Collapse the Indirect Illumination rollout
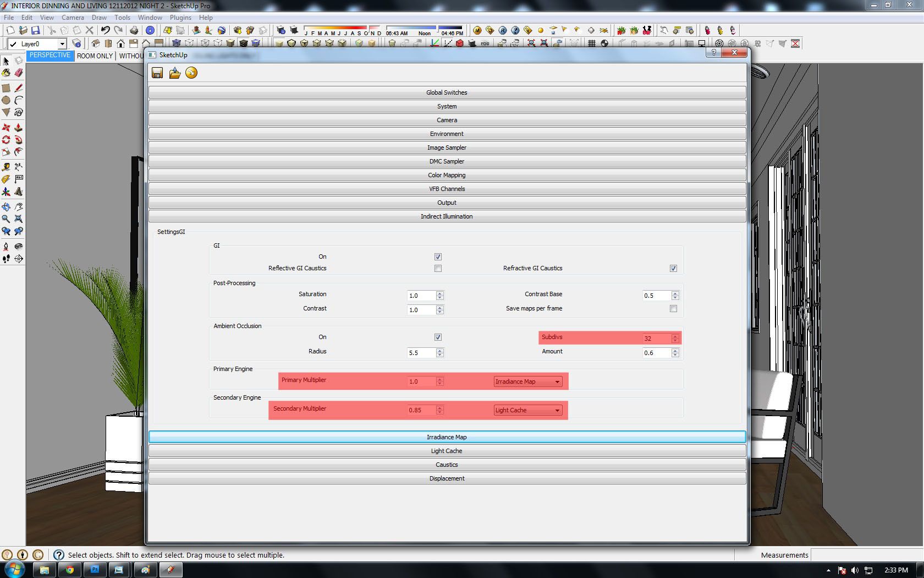The height and width of the screenshot is (578, 924). (447, 216)
